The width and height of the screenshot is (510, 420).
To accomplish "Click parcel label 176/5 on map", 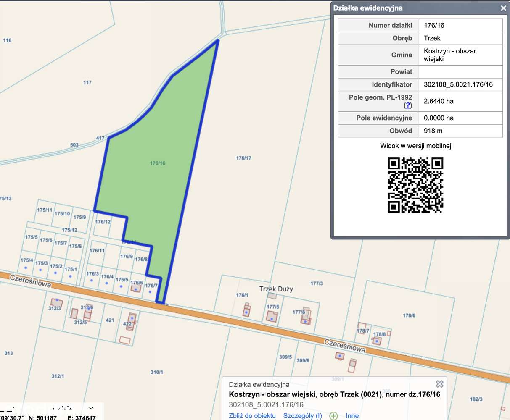I will coord(122,280).
